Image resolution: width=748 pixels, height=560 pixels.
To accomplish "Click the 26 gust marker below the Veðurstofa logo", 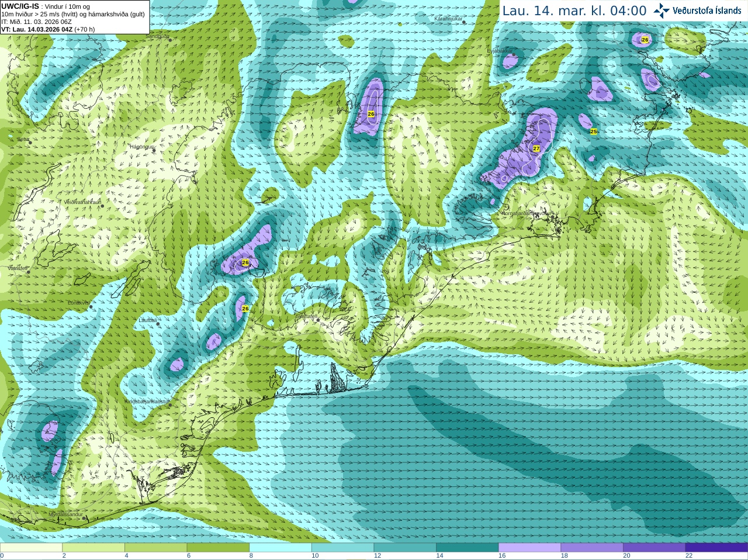I will 645,40.
